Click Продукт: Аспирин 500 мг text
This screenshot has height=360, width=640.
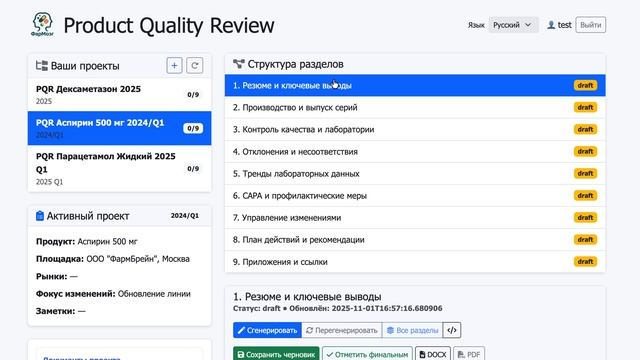click(x=87, y=241)
